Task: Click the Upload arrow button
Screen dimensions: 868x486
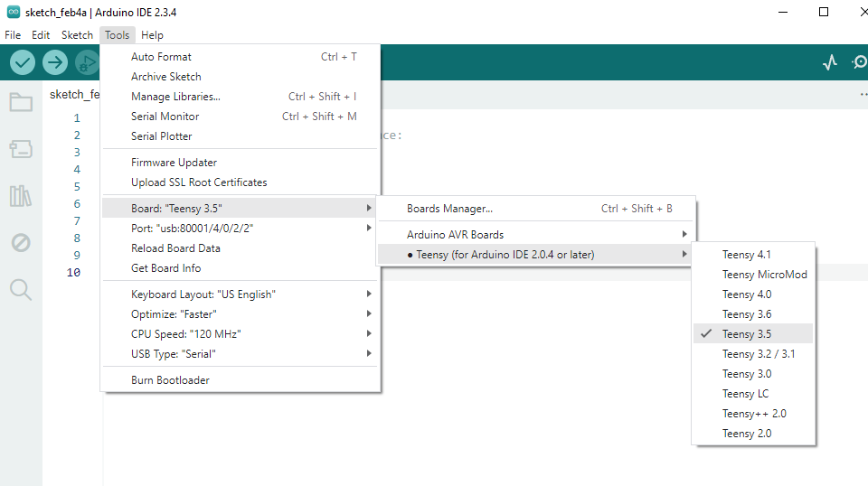Action: click(x=55, y=62)
